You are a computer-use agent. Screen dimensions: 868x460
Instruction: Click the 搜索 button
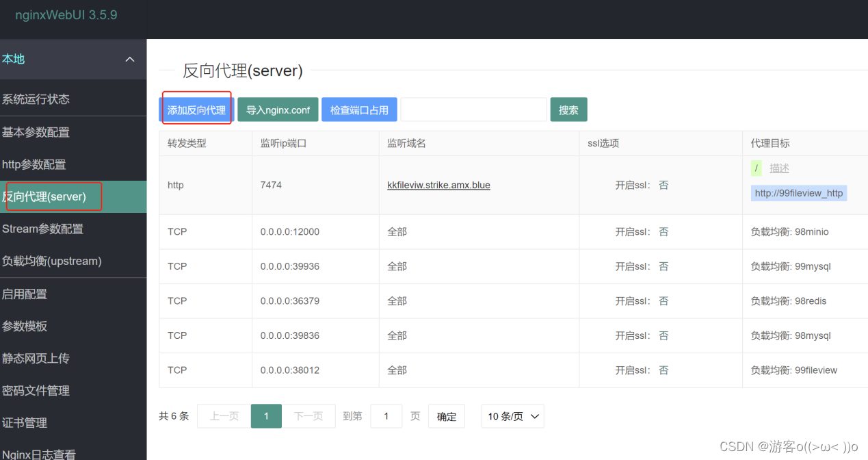pos(568,110)
